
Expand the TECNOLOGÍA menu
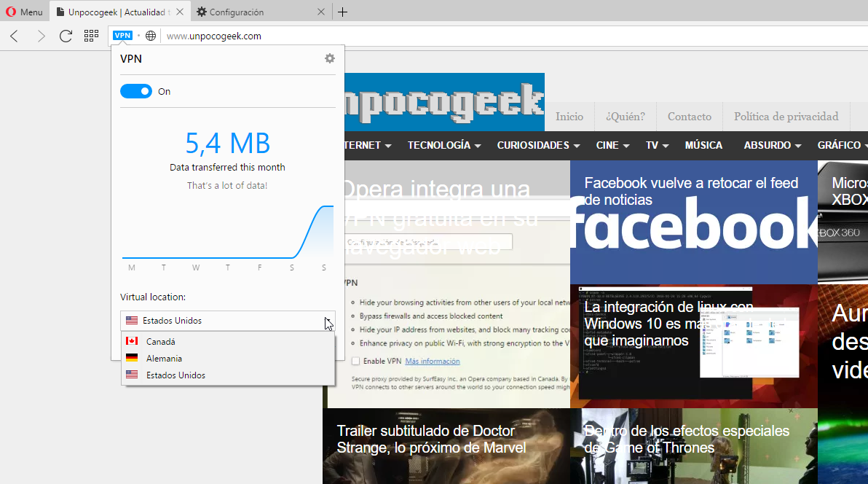(x=444, y=145)
